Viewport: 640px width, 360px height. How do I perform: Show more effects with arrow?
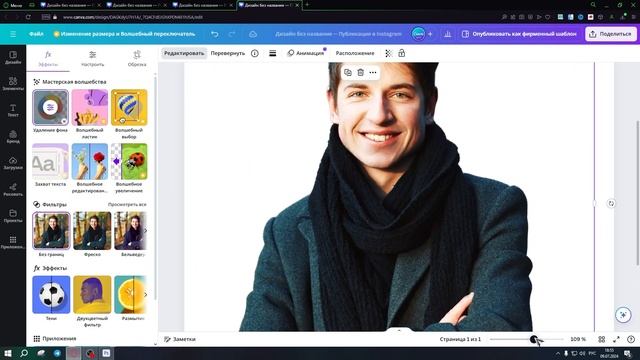(x=145, y=294)
